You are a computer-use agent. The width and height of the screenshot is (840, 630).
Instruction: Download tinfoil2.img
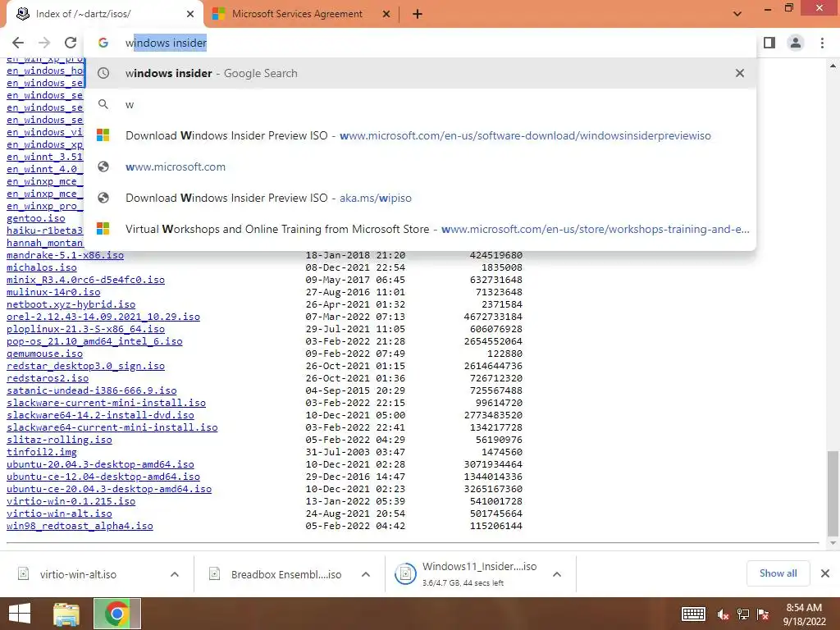pos(42,452)
